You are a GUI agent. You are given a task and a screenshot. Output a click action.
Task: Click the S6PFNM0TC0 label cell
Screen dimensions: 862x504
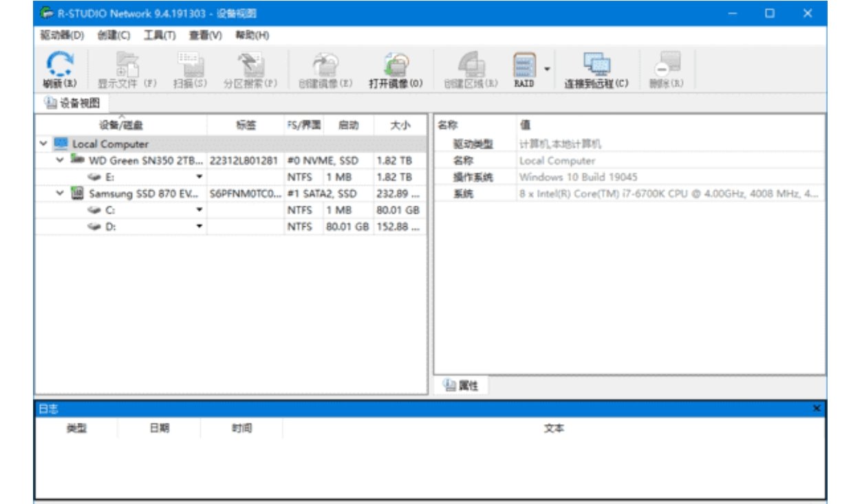pos(246,193)
